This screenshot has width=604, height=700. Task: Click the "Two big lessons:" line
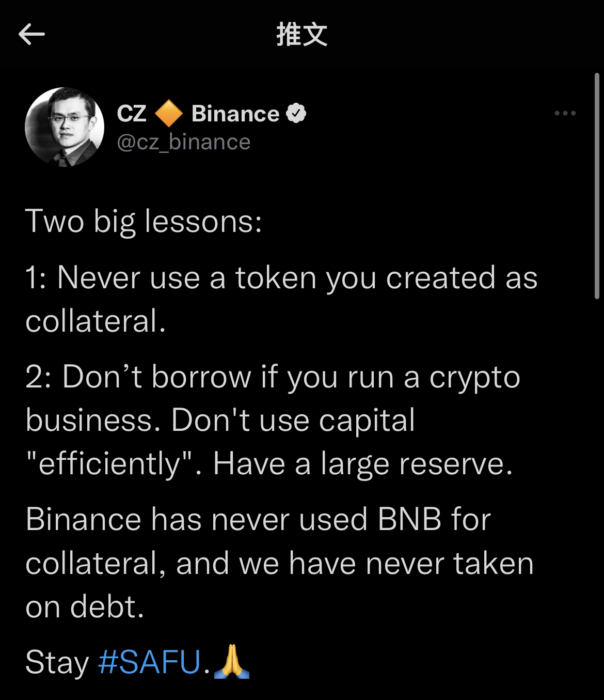tap(144, 222)
